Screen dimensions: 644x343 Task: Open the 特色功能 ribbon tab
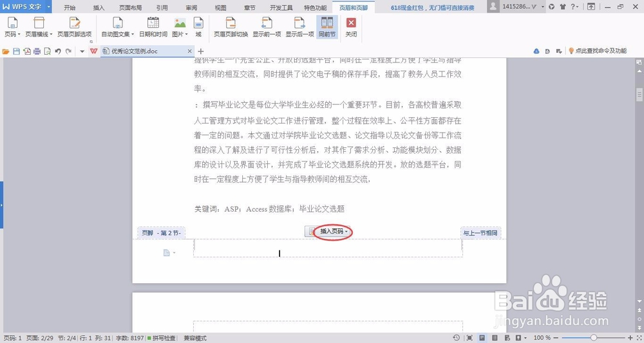click(316, 7)
